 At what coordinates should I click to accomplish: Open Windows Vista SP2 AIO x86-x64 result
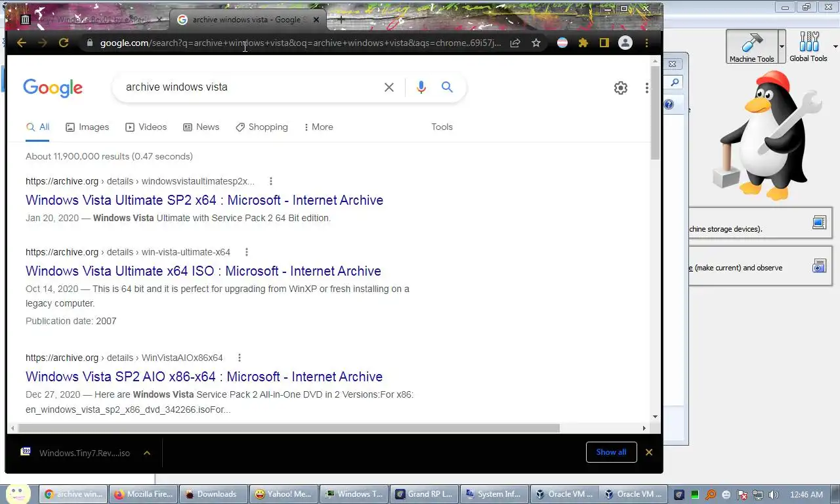[x=204, y=377]
